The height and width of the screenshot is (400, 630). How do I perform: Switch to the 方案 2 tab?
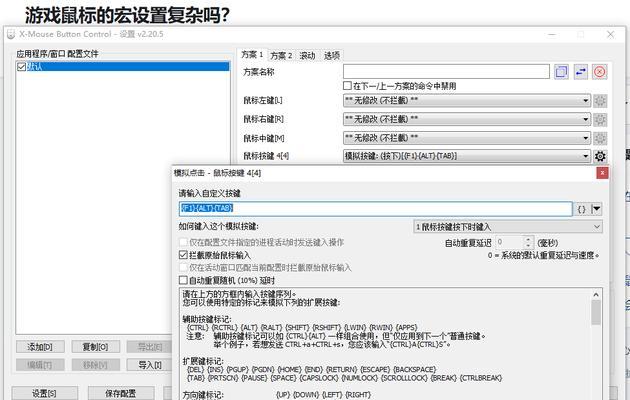[281, 56]
